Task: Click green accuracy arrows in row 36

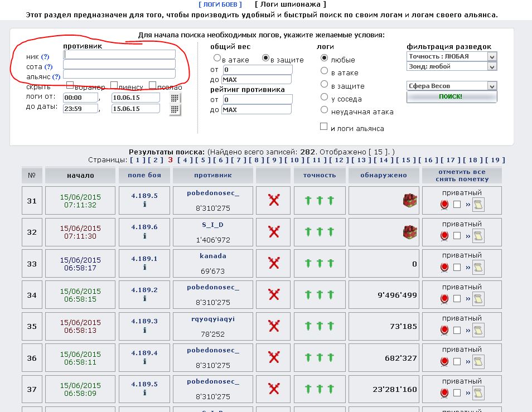Action: click(x=320, y=358)
